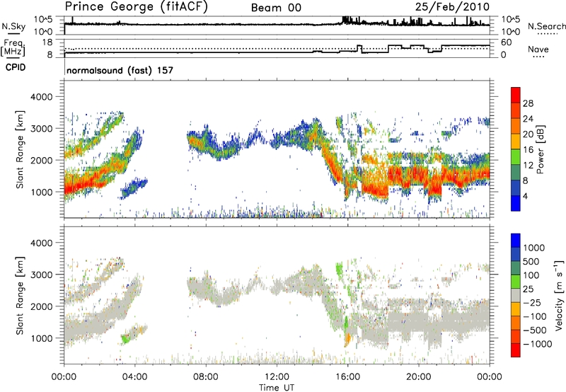Viewport: 566px width, 392px height.
Task: Click the "N.Sky" legend label
Action: 13,26
